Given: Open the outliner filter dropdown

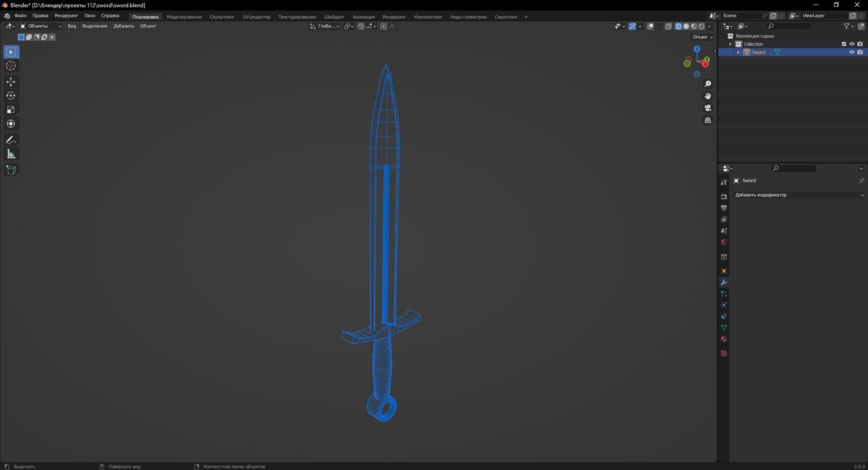Looking at the screenshot, I should [849, 26].
